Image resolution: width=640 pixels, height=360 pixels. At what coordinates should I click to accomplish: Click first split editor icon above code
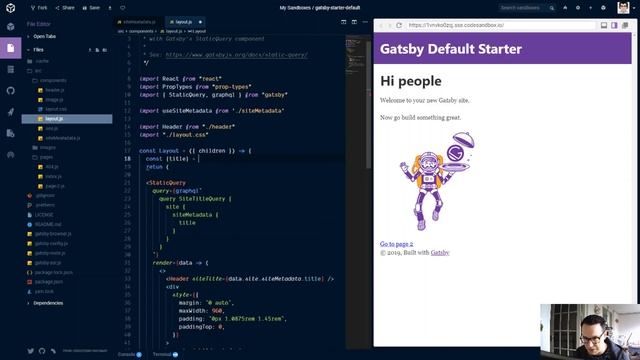tap(344, 22)
